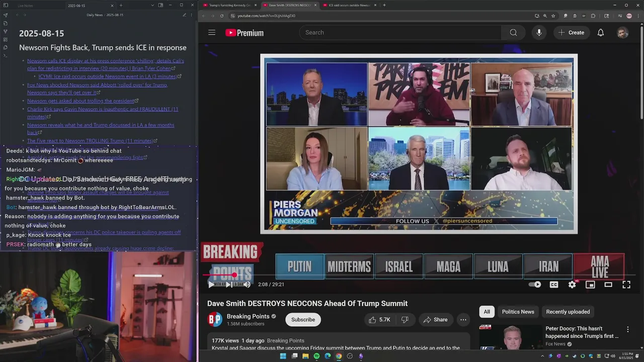Open Chrome extensions puzzle icon

point(593,16)
